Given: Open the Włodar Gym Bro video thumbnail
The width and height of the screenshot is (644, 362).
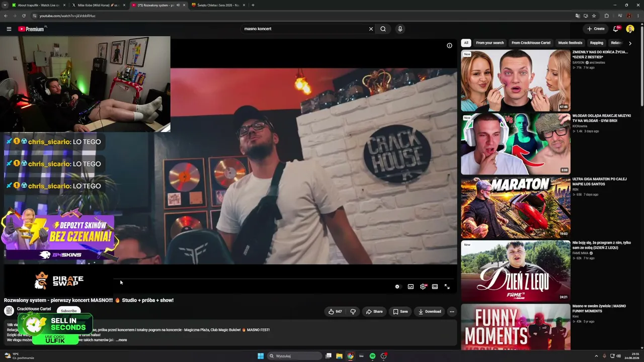Looking at the screenshot, I should pyautogui.click(x=516, y=144).
